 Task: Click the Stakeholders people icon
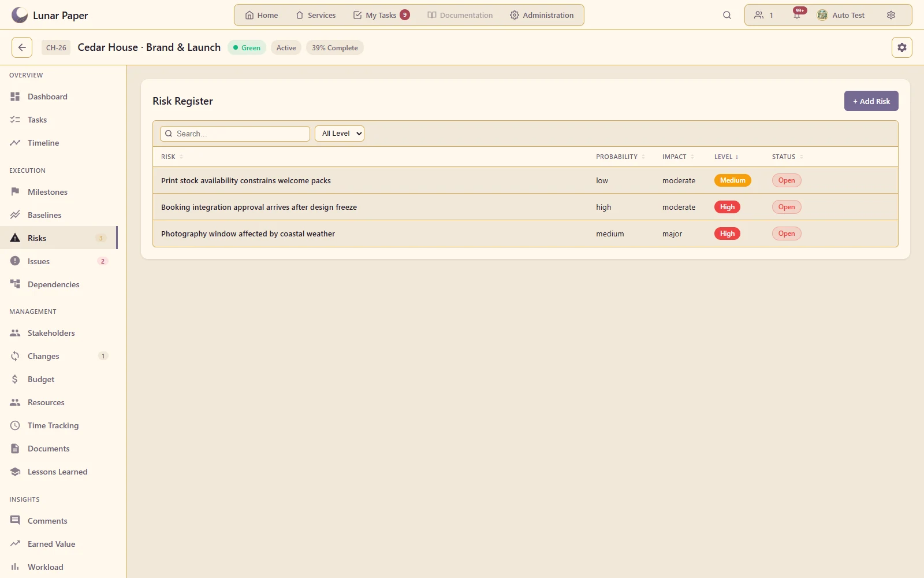(x=15, y=333)
